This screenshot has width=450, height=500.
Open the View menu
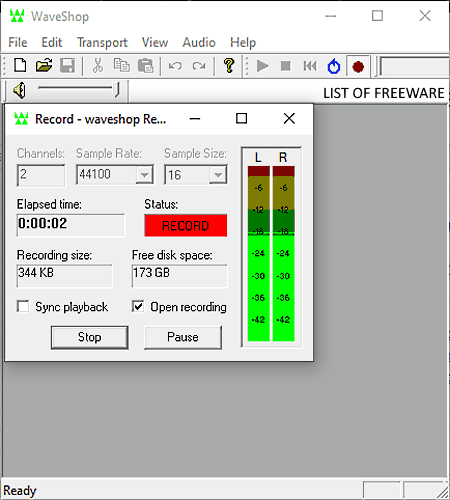point(155,42)
